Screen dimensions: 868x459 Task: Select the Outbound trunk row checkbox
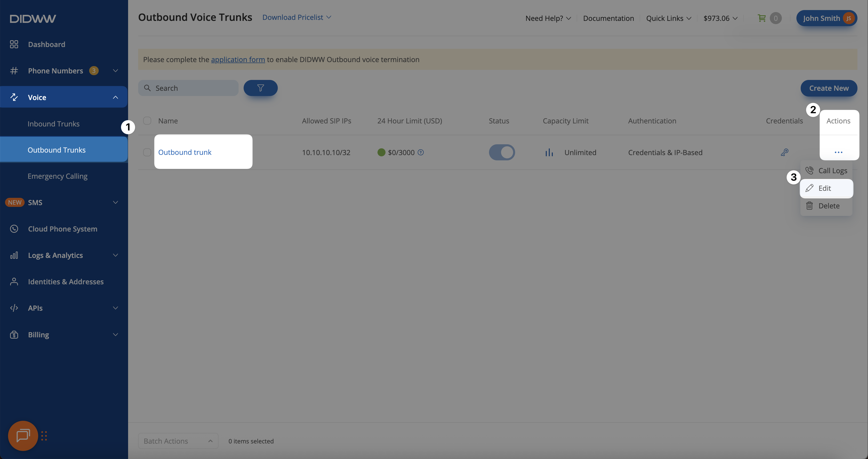(147, 152)
